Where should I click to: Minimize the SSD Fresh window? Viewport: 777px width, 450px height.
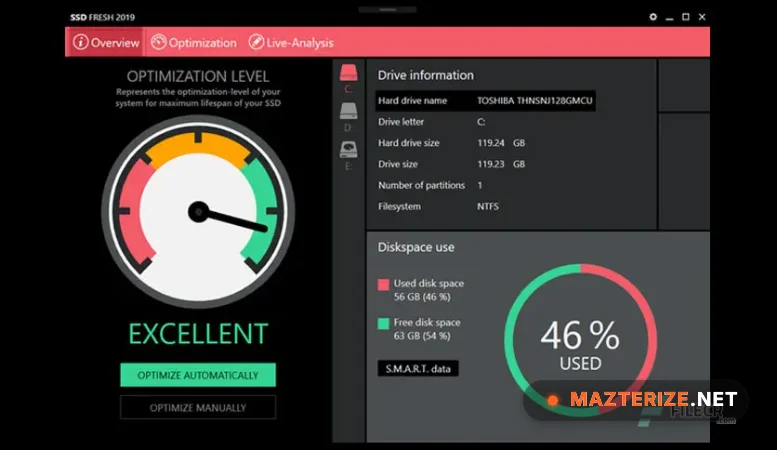pos(669,17)
